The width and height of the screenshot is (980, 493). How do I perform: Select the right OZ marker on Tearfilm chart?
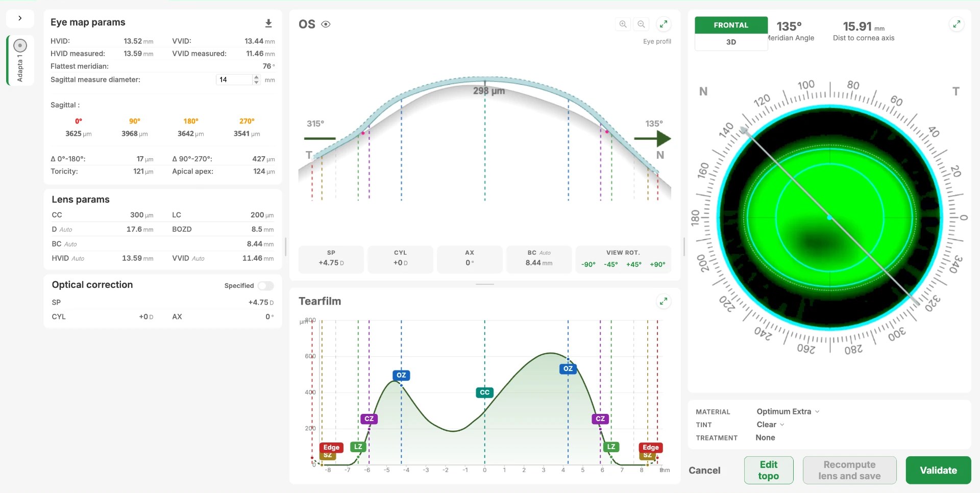tap(568, 368)
